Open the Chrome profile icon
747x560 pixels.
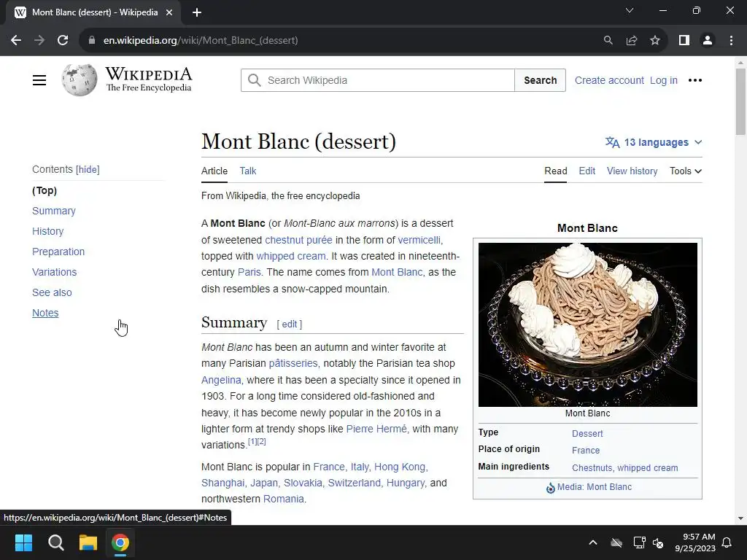708,41
